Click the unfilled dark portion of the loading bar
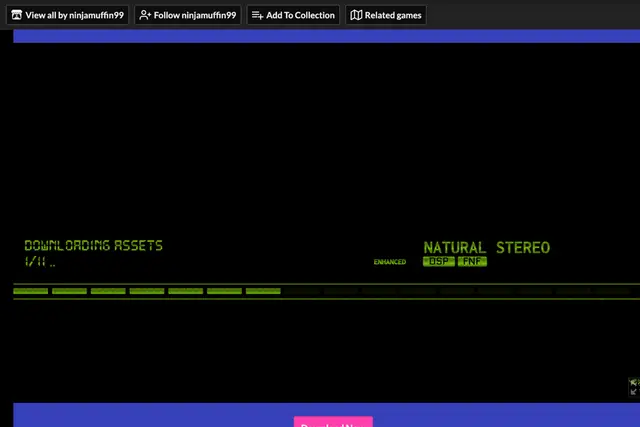This screenshot has width=640, height=427. coord(459,291)
